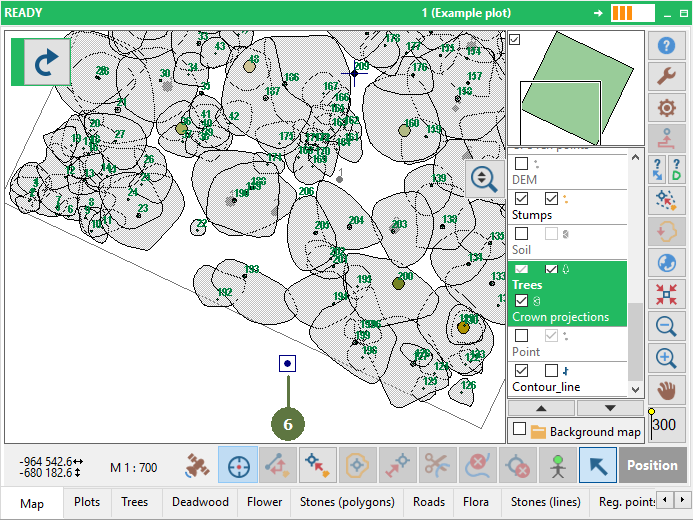The image size is (693, 520).
Task: Open the Stones (lines) tab
Action: click(x=546, y=502)
